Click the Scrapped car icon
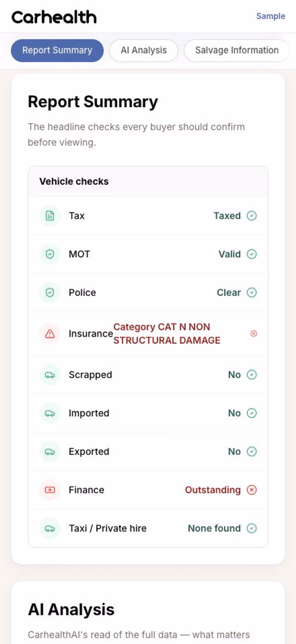Image resolution: width=296 pixels, height=644 pixels. [50, 375]
